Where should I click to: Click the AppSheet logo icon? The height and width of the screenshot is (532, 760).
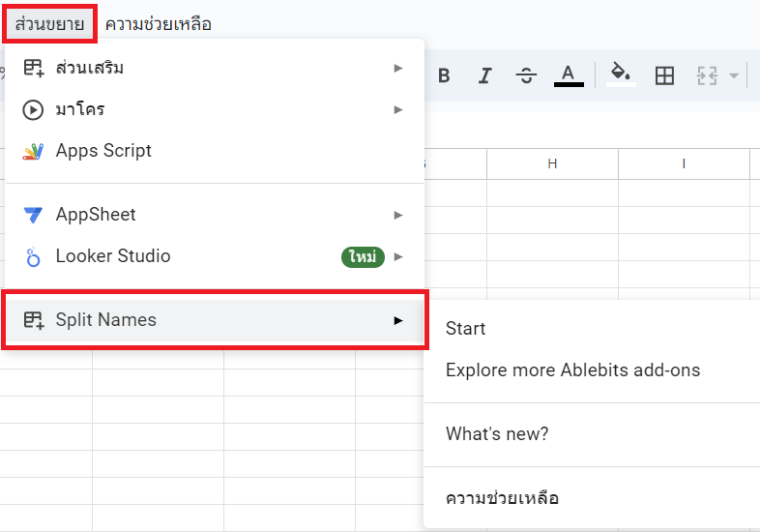(34, 215)
